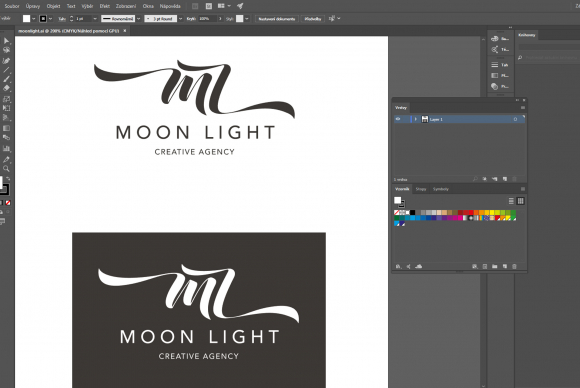Delete swatch trash icon
Screen dimensions: 580x388
tap(514, 266)
